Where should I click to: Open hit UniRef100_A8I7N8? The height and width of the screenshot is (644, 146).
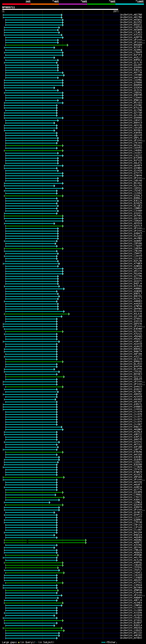[x=131, y=15]
